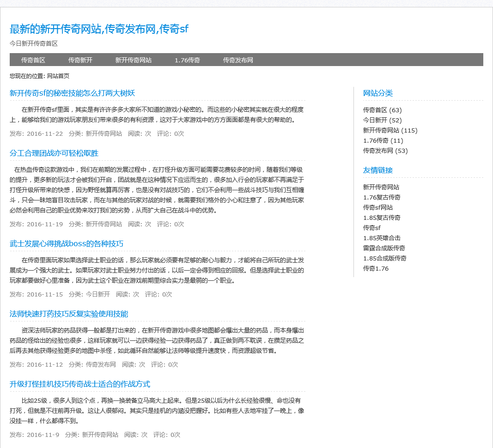
Task: Click 阅读: 次 under the 2016-11-19 post
Action: tap(139, 224)
